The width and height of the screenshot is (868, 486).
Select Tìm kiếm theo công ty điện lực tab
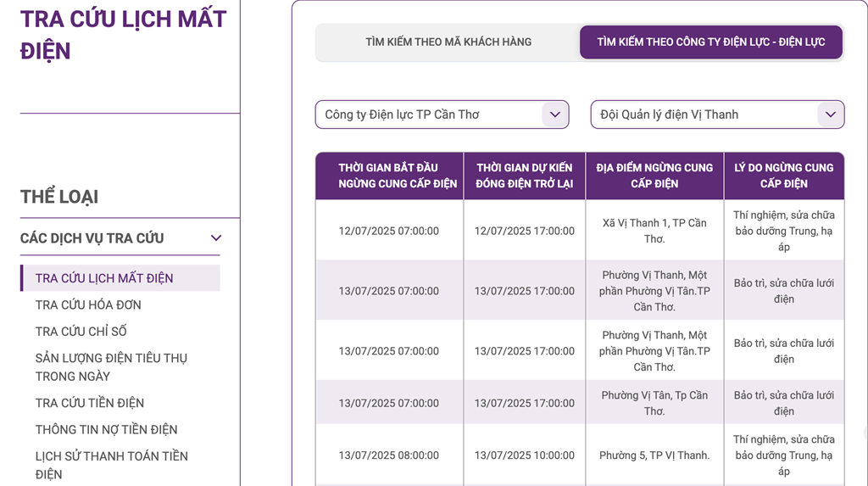click(710, 42)
